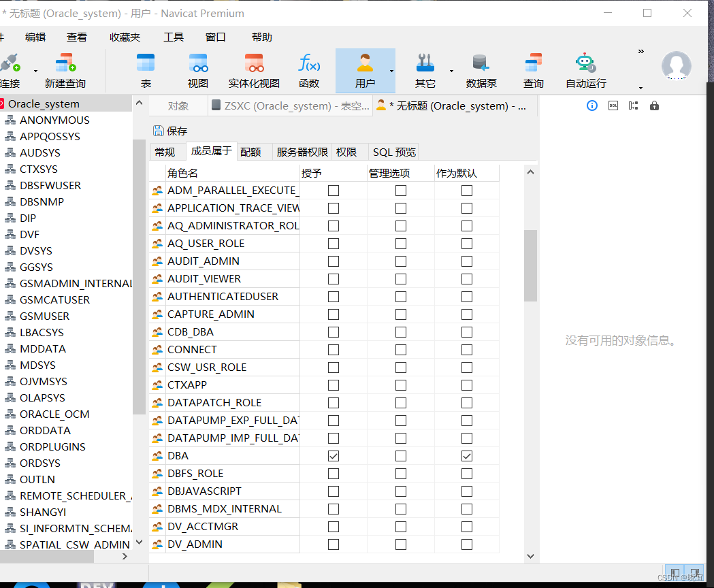Screen dimensions: 714x588
Task: Click the Save (保存) button
Action: coord(171,131)
